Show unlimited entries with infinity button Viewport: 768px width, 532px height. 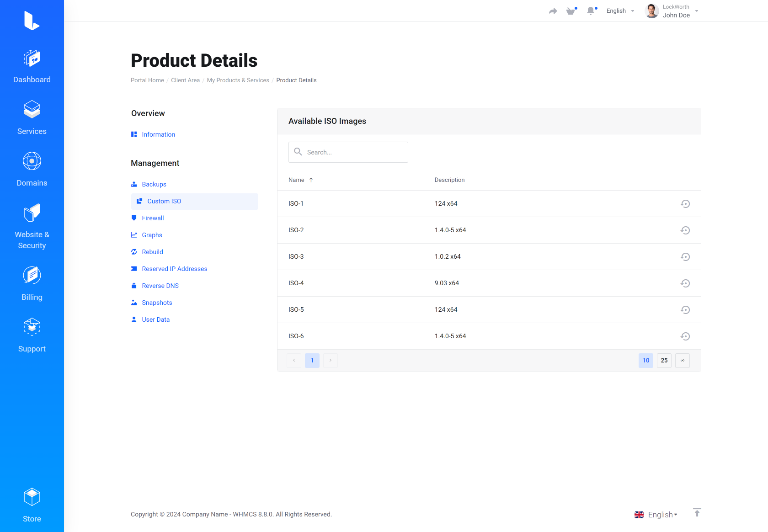(683, 361)
